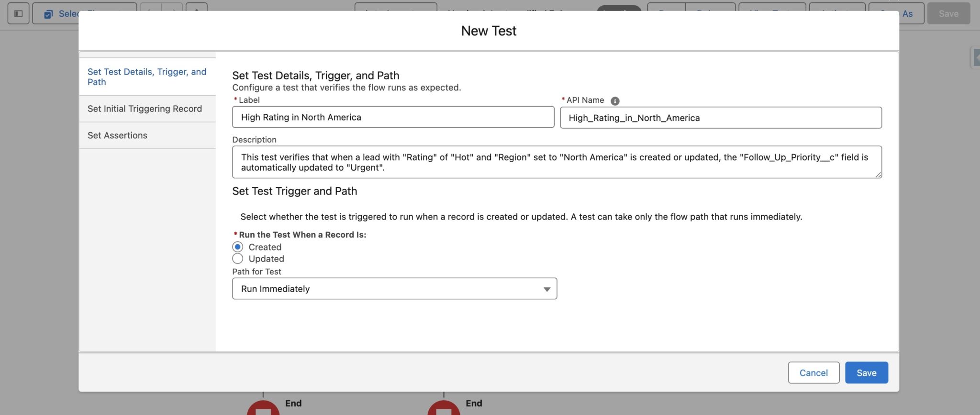This screenshot has width=980, height=415.
Task: Click the API Name text field
Action: 721,118
